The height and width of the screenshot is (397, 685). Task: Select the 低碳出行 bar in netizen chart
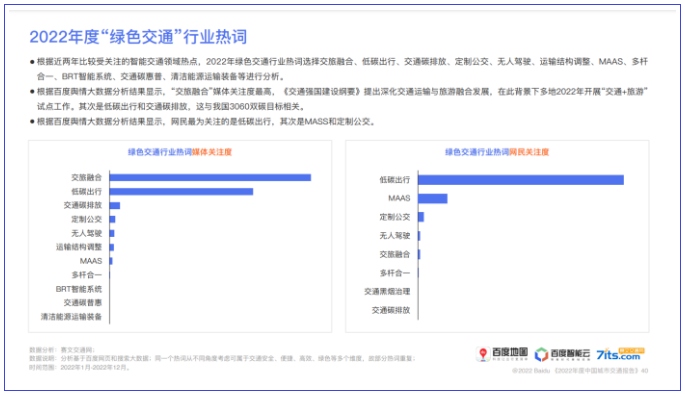pos(521,180)
